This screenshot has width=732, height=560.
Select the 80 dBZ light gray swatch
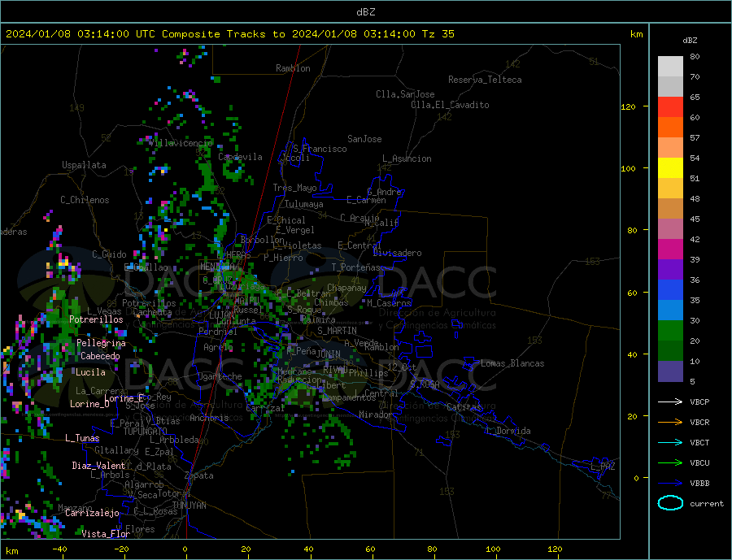(x=670, y=67)
